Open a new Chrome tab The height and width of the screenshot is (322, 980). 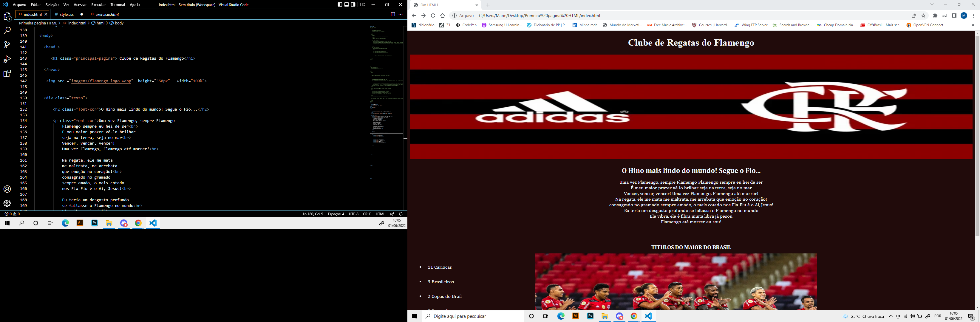click(x=488, y=5)
